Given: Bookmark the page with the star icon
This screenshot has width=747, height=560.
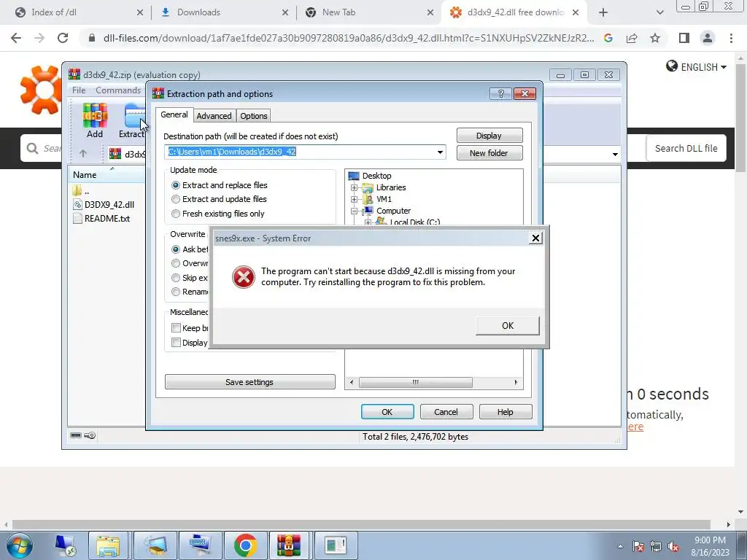Looking at the screenshot, I should 655,38.
